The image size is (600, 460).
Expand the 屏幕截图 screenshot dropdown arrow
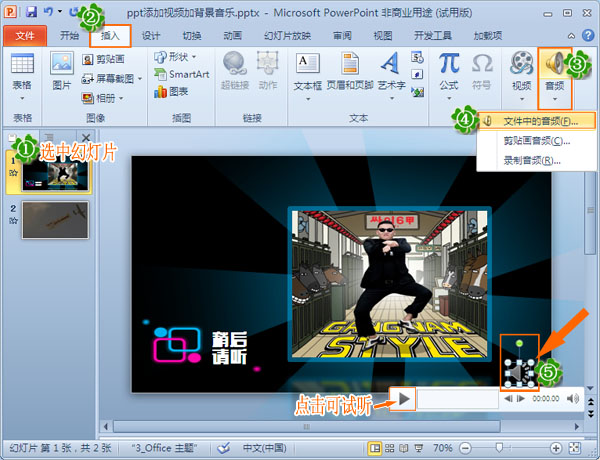pyautogui.click(x=140, y=79)
